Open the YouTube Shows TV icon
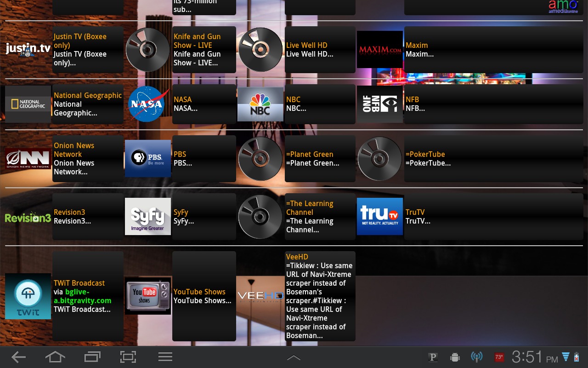The width and height of the screenshot is (588, 368). 147,296
